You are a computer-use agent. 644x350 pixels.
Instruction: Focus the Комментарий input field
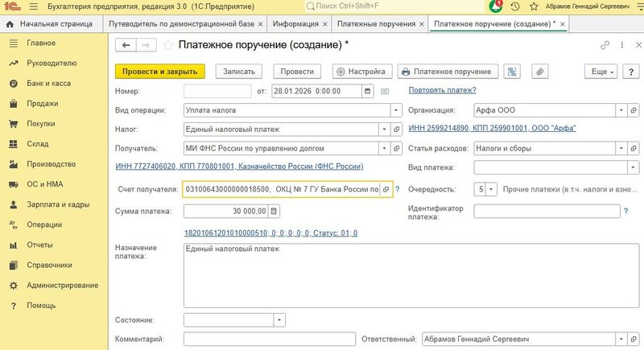click(270, 339)
